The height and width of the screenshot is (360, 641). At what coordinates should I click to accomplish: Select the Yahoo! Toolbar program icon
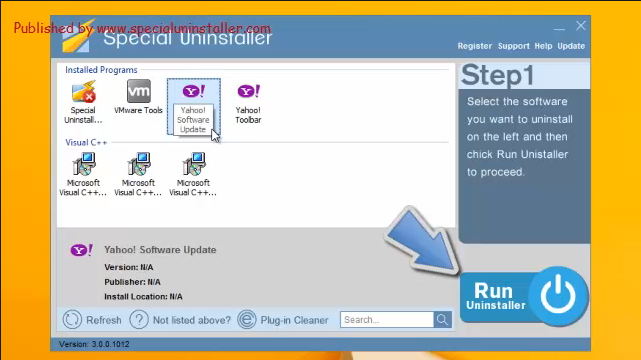coord(249,91)
